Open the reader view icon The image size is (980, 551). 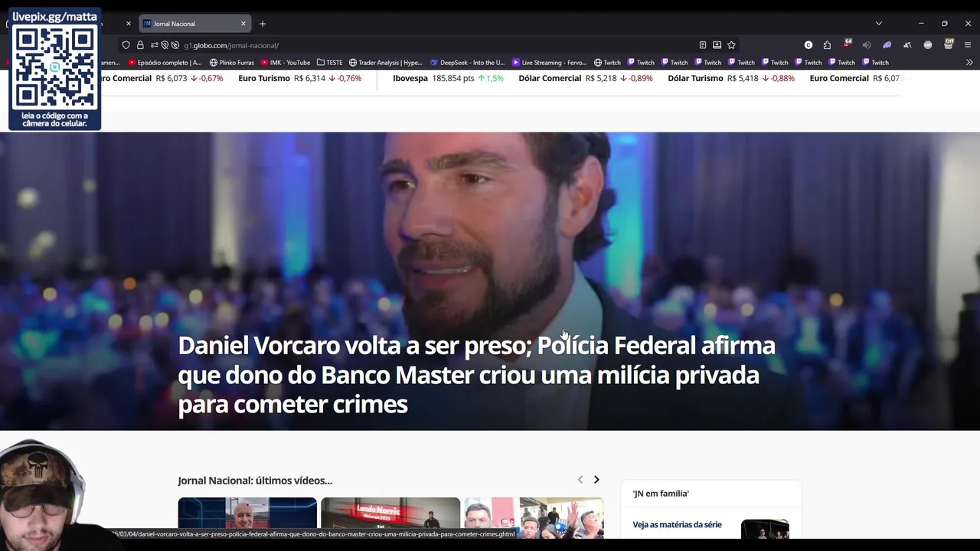(x=702, y=45)
